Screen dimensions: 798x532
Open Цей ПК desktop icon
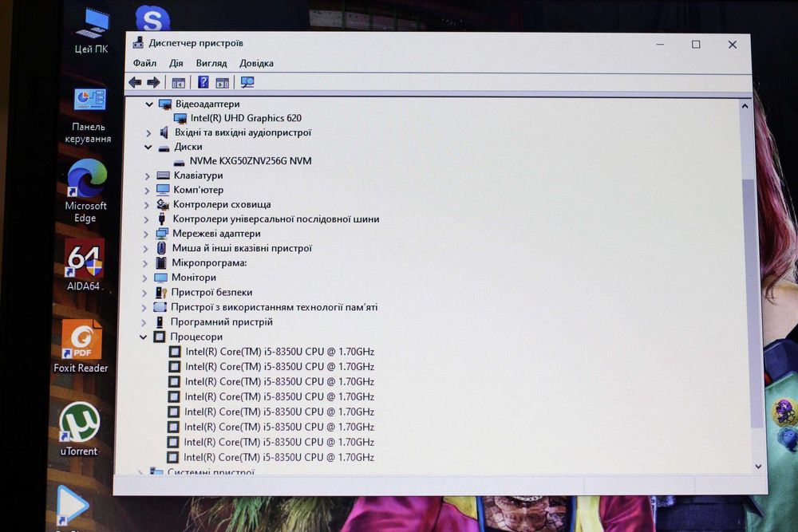point(92,31)
